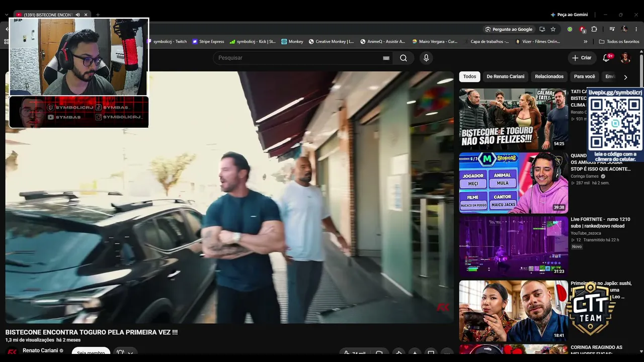Open YouTube notifications bell

click(x=606, y=58)
